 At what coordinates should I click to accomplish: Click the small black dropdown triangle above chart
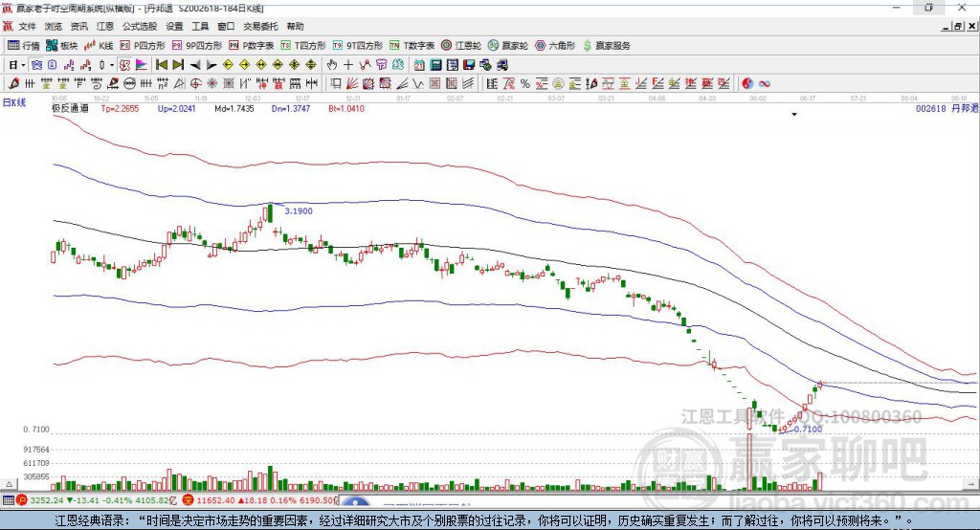click(x=794, y=115)
